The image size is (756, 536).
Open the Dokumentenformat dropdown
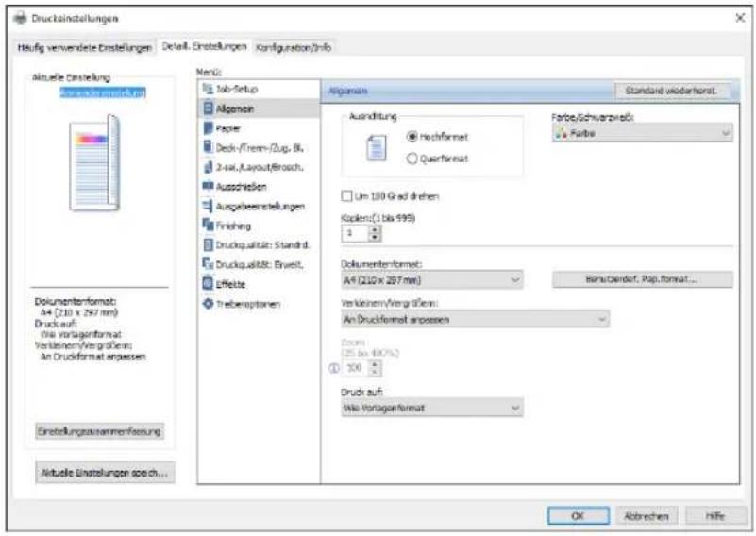click(x=432, y=280)
